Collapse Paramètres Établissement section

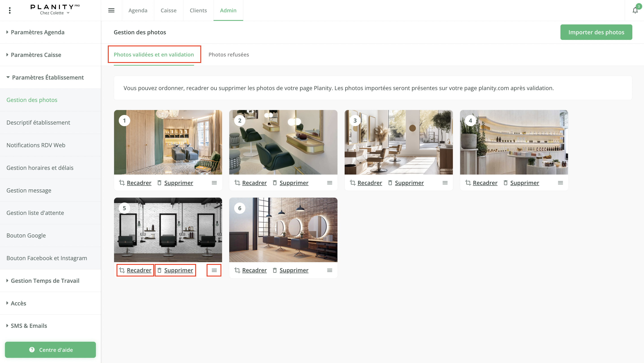point(48,78)
